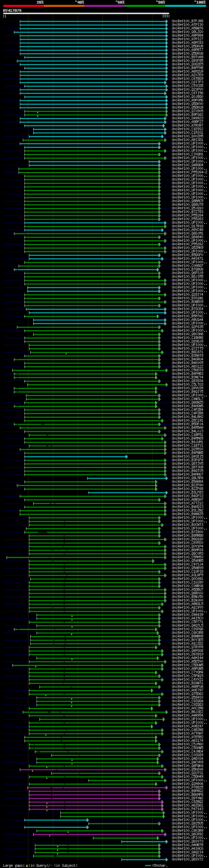
Task: Click the hit label UniRef100_B7FJR8
Action: click(187, 21)
